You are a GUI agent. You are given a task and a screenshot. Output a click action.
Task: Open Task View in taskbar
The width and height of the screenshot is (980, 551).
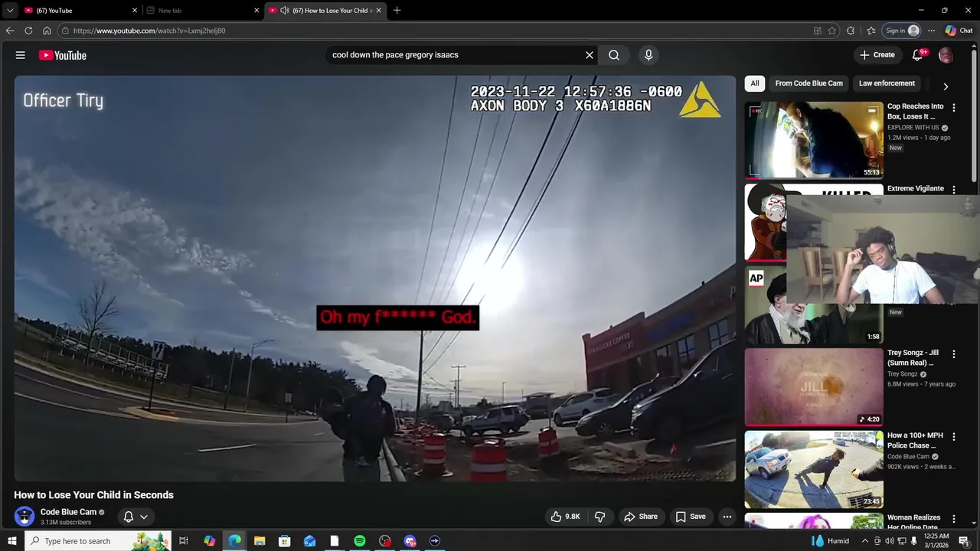pyautogui.click(x=184, y=541)
